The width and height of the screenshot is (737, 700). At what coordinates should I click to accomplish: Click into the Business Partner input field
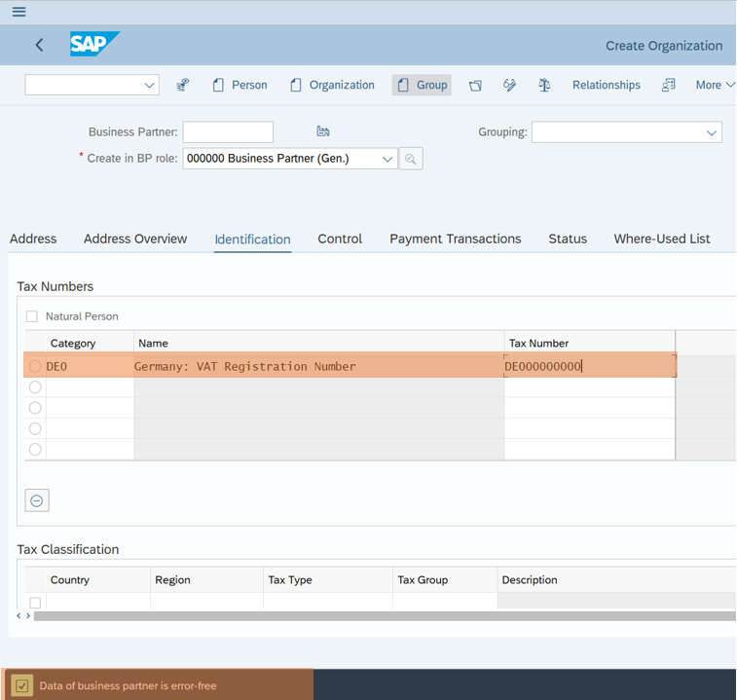pos(228,131)
